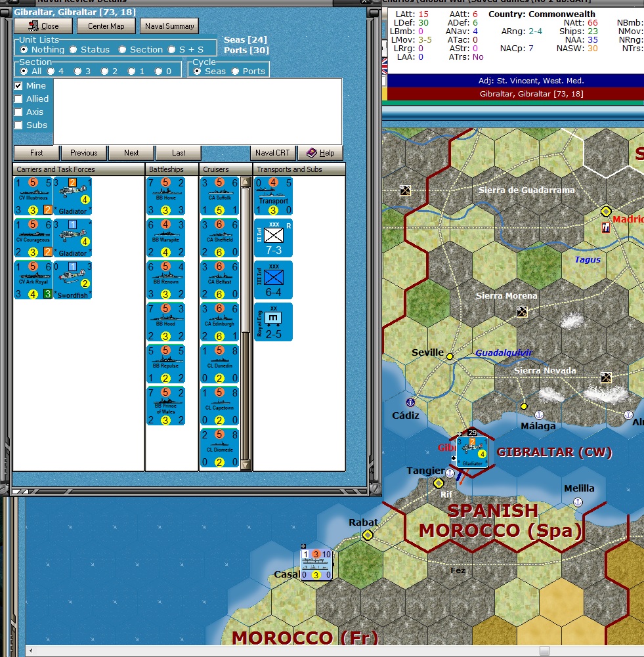Select the Transport ship counter

(x=274, y=196)
